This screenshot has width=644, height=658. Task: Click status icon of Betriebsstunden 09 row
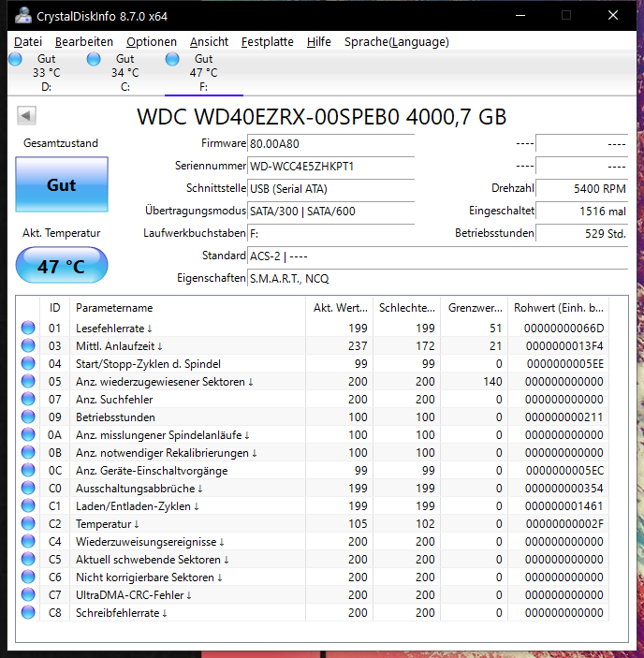pyautogui.click(x=28, y=417)
